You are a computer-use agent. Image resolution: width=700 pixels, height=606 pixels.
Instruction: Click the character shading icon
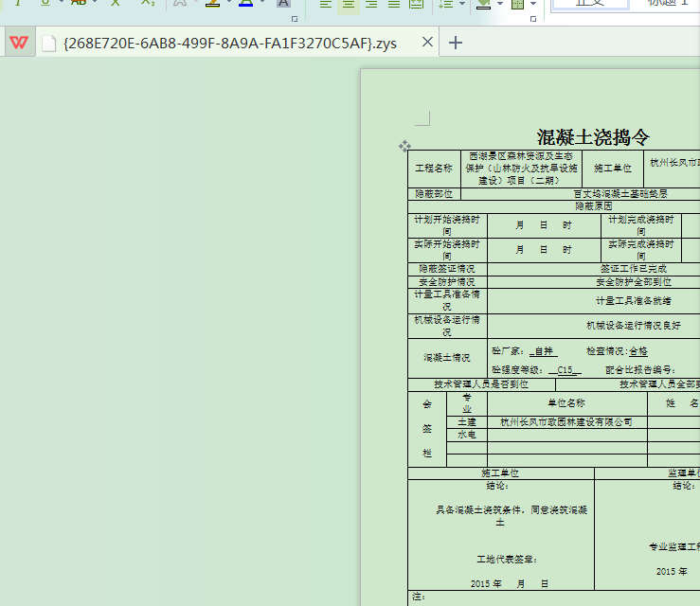283,4
